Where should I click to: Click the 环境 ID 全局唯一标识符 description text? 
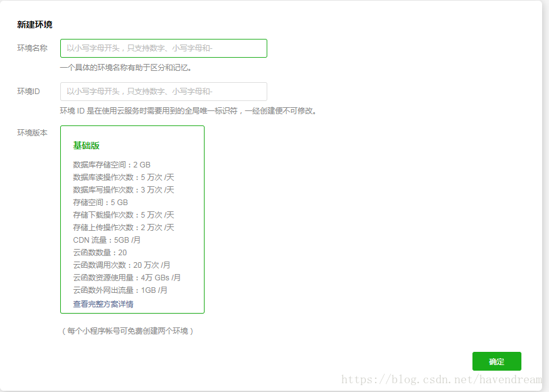[x=188, y=111]
